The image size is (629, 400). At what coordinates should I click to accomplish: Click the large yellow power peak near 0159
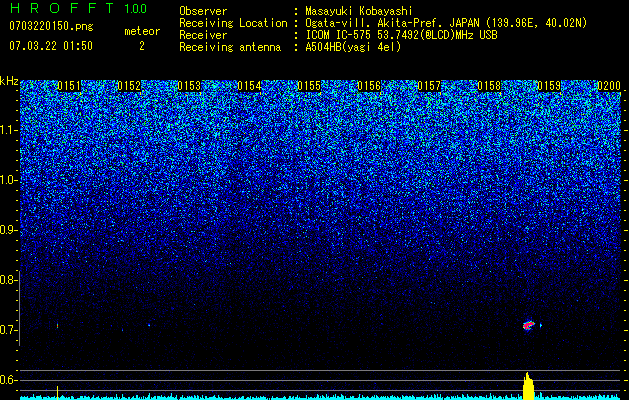(528, 386)
